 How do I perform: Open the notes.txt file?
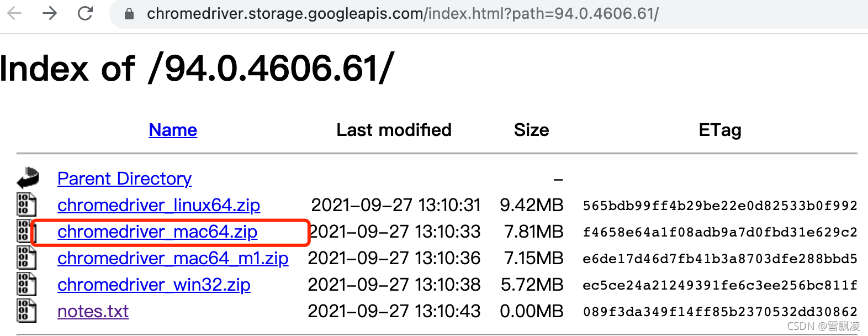point(92,311)
